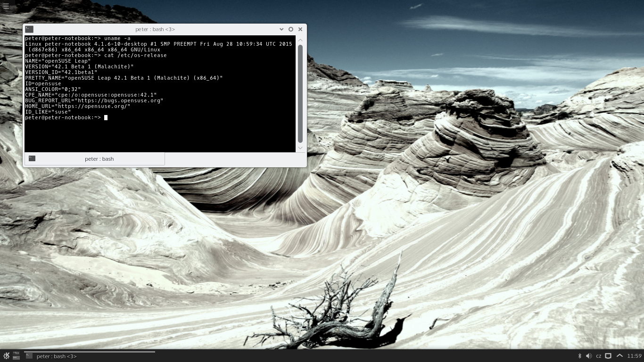
Task: Expand hidden system tray icons arrow
Action: click(619, 356)
